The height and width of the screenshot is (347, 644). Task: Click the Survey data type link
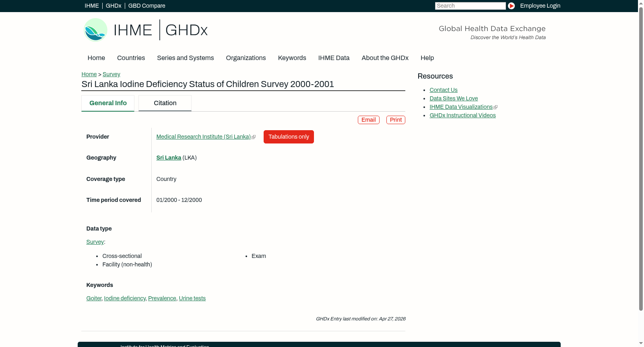[95, 242]
